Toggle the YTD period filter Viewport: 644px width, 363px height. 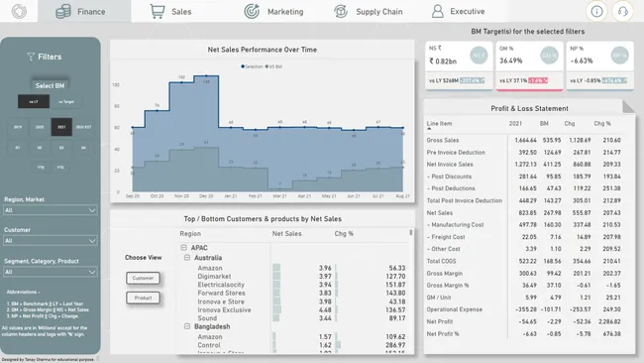(41, 167)
